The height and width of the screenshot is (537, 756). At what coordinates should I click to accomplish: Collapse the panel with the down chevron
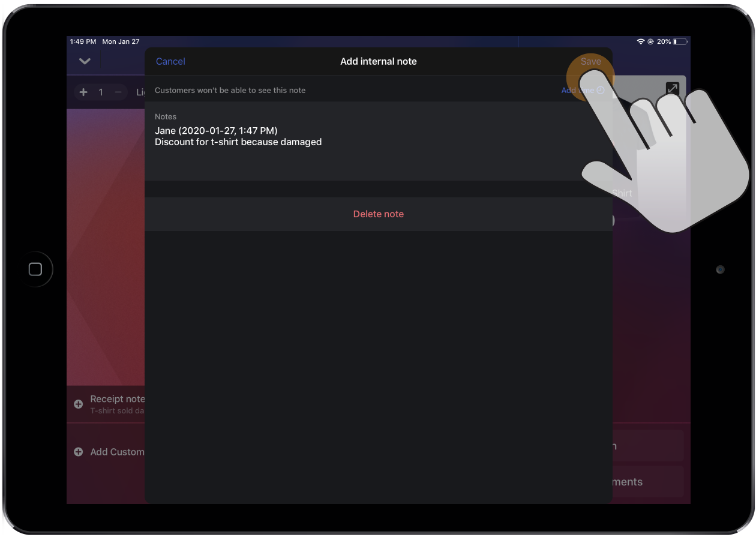[x=85, y=61]
